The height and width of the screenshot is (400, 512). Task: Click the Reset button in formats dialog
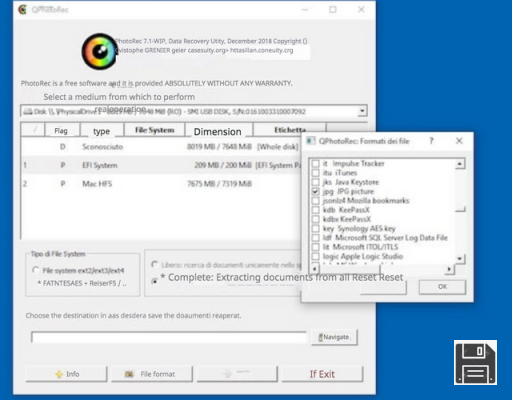[x=383, y=287]
